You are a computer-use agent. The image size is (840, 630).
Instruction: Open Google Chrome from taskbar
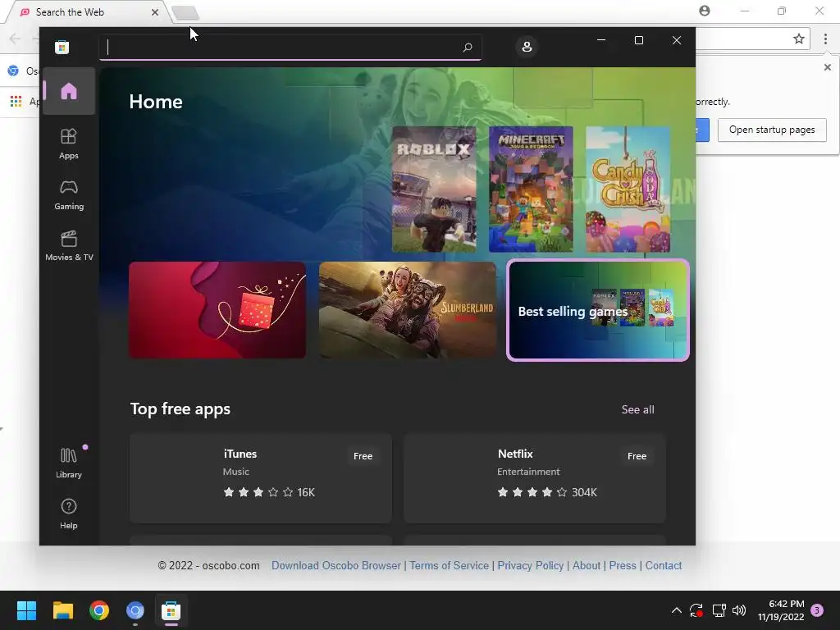coord(99,610)
